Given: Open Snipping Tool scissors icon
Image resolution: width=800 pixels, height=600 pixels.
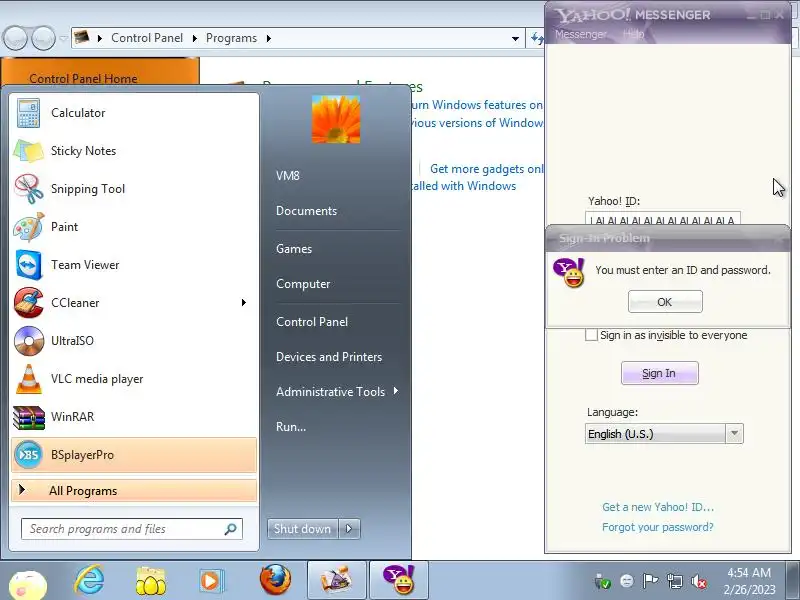Looking at the screenshot, I should coord(28,189).
